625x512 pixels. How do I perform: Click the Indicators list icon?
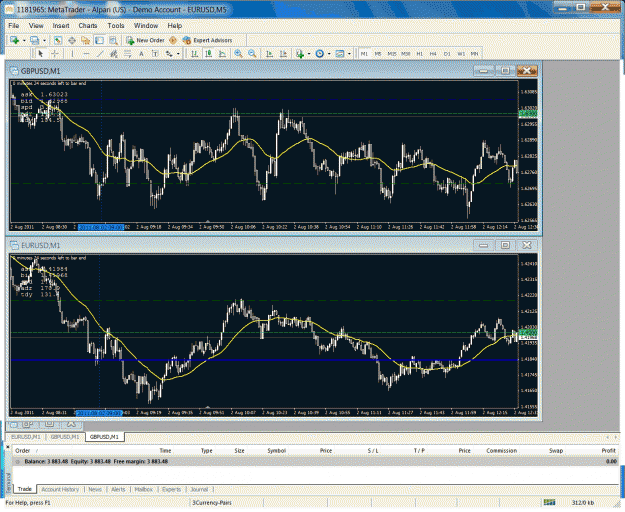click(x=300, y=54)
